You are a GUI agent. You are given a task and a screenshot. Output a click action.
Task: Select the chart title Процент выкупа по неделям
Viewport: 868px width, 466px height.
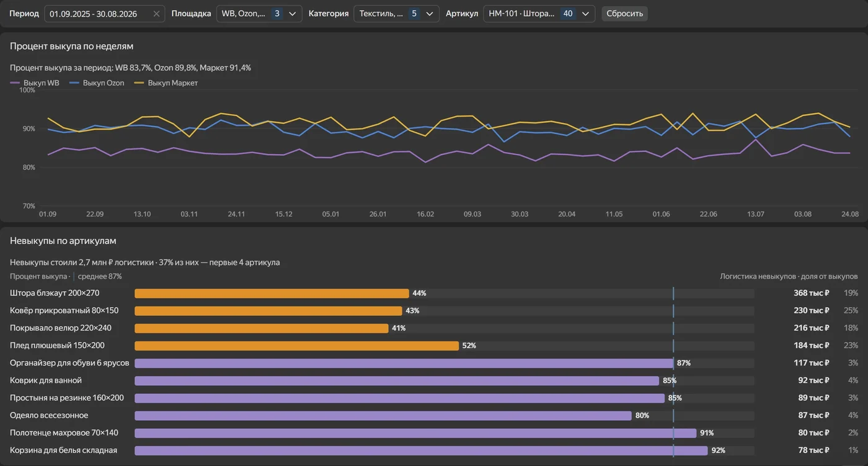tap(71, 47)
